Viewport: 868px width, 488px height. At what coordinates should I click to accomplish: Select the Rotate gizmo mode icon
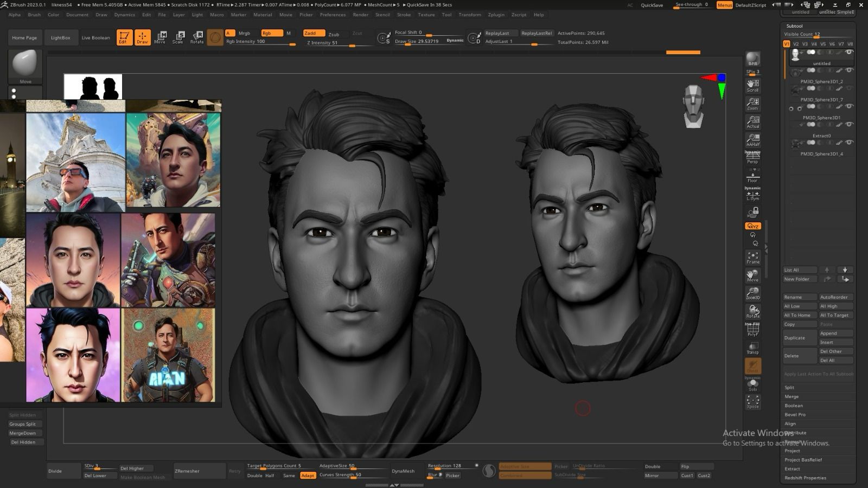[x=197, y=37]
